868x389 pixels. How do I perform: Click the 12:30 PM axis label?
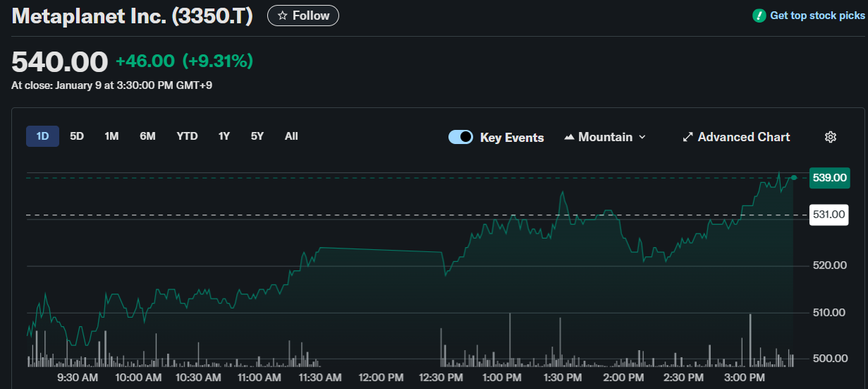pos(441,378)
